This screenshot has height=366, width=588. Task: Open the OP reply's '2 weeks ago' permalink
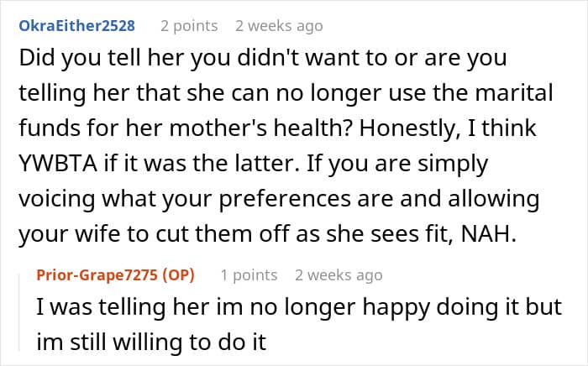(339, 275)
